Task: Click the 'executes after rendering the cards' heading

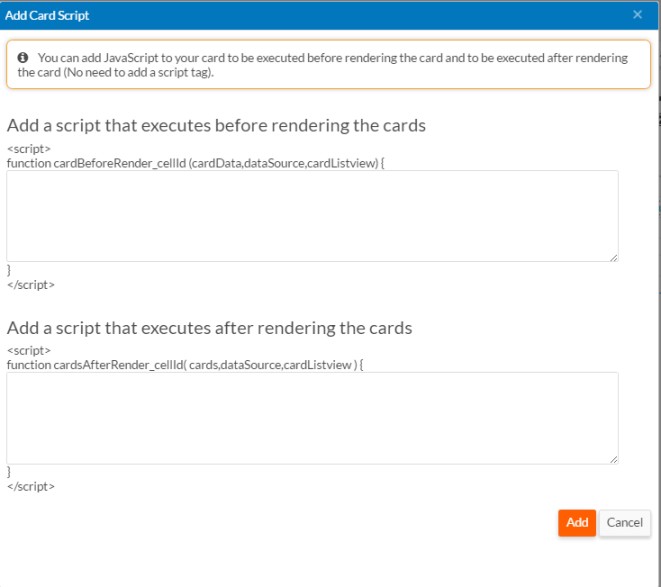Action: (209, 328)
